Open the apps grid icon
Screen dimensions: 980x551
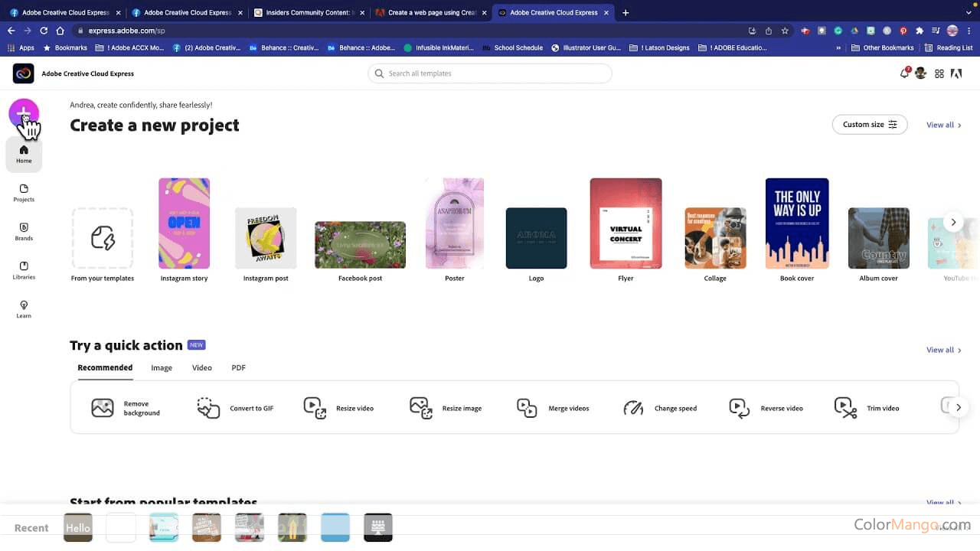click(x=939, y=73)
